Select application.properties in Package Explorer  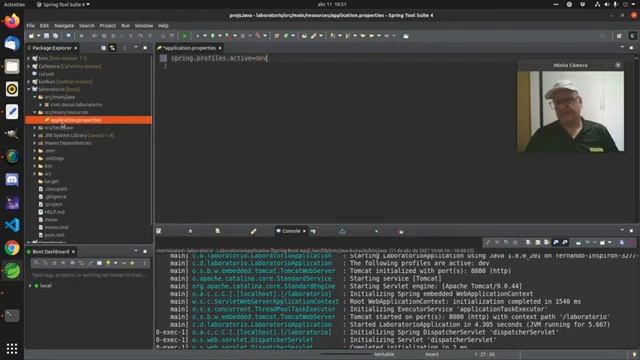pyautogui.click(x=89, y=120)
